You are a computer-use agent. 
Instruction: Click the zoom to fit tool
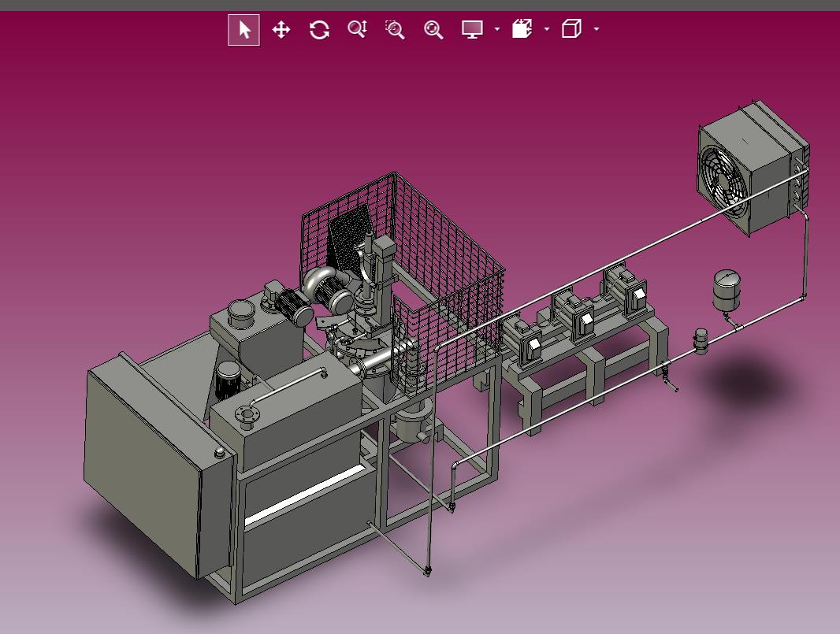(x=433, y=29)
